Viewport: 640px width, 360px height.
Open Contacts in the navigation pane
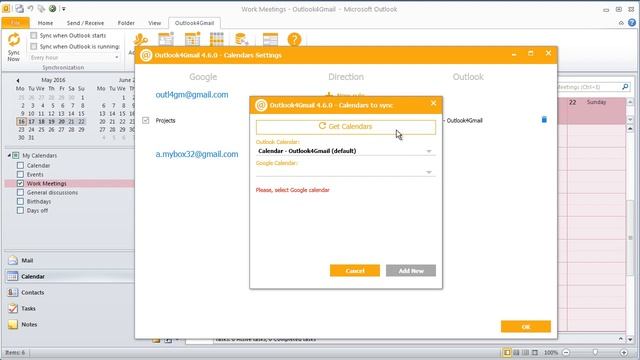click(x=69, y=292)
